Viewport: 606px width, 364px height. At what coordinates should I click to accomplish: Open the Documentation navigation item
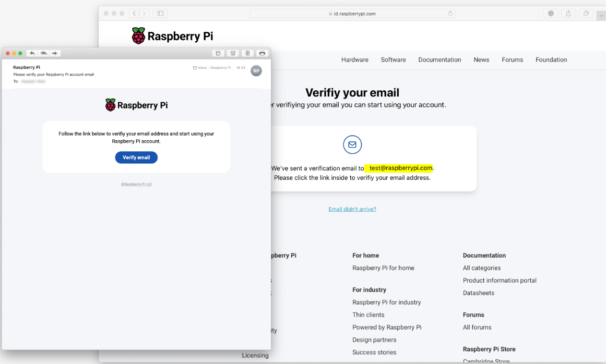pos(439,60)
